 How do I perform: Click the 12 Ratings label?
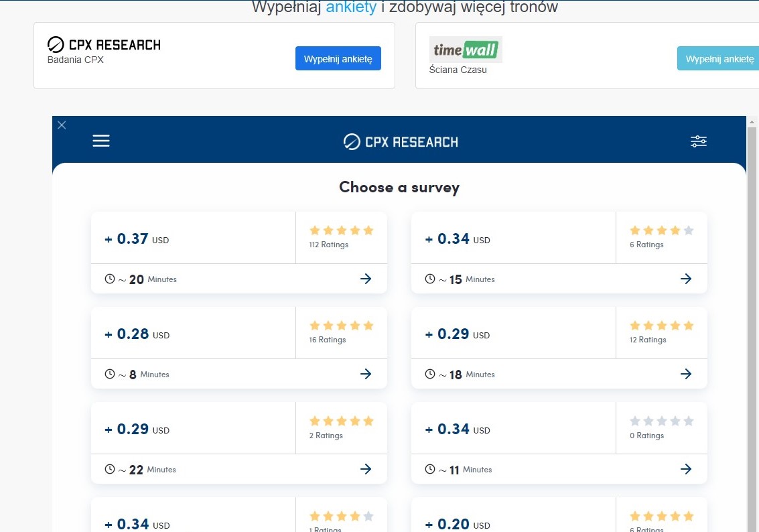648,340
